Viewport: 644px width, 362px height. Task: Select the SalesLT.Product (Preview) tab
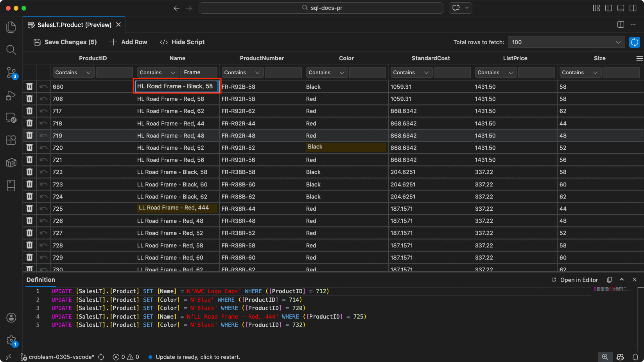74,25
